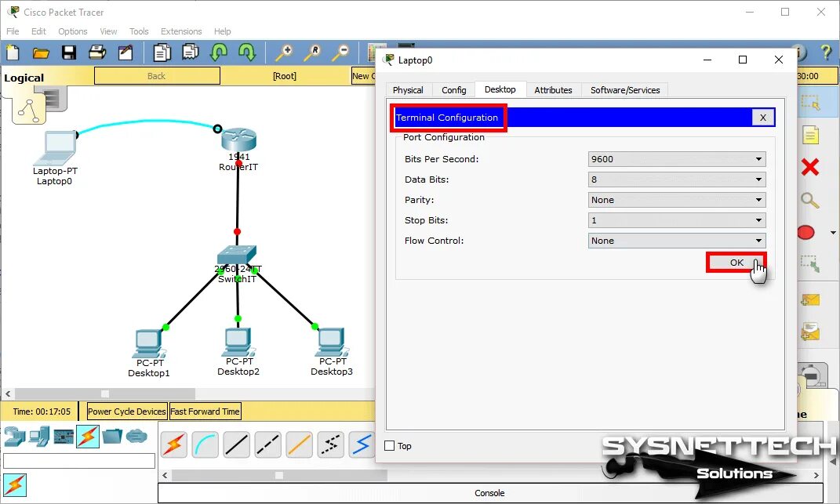Click the SwitchIT 2960 switch

point(237,255)
